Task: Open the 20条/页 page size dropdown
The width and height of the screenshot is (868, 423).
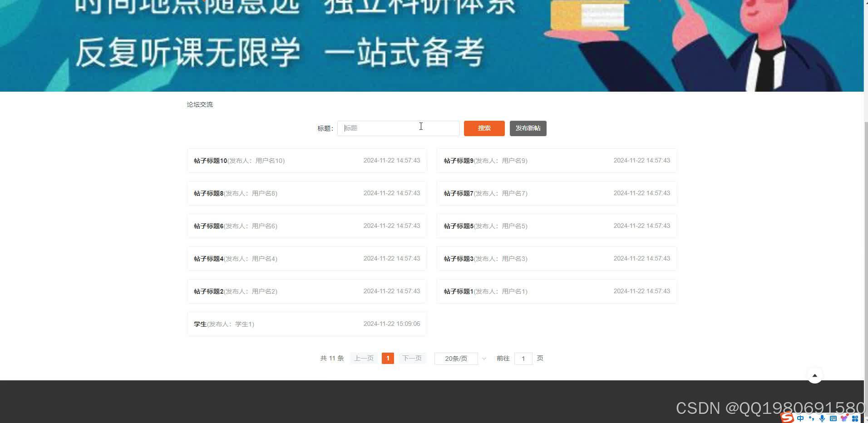Action: (x=456, y=358)
